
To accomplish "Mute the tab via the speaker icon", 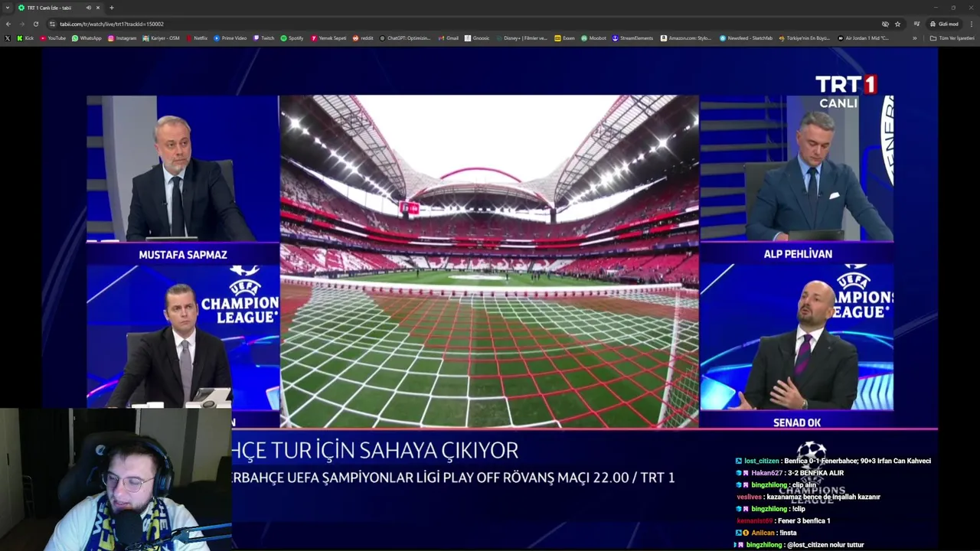I will 89,8.
